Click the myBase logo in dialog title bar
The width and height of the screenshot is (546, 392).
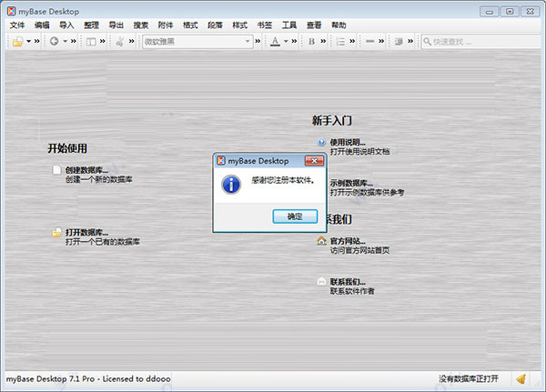tap(221, 160)
